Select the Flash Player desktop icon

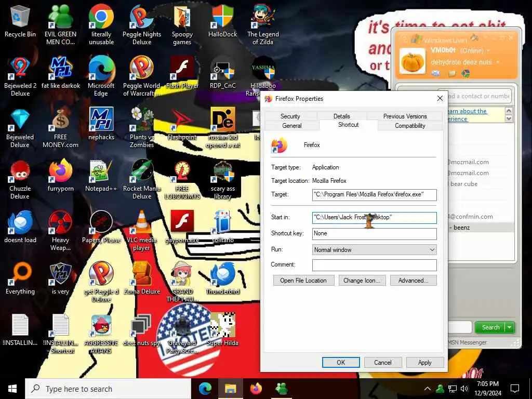(x=182, y=73)
